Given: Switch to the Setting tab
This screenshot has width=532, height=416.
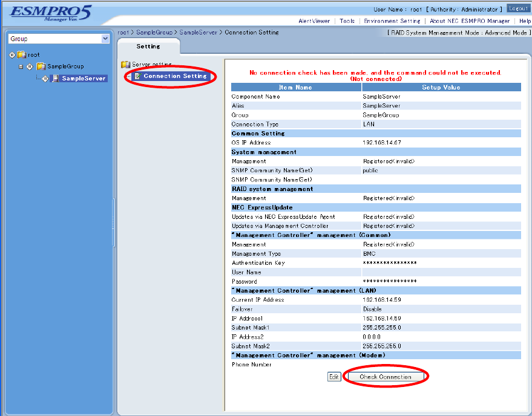Looking at the screenshot, I should 148,46.
